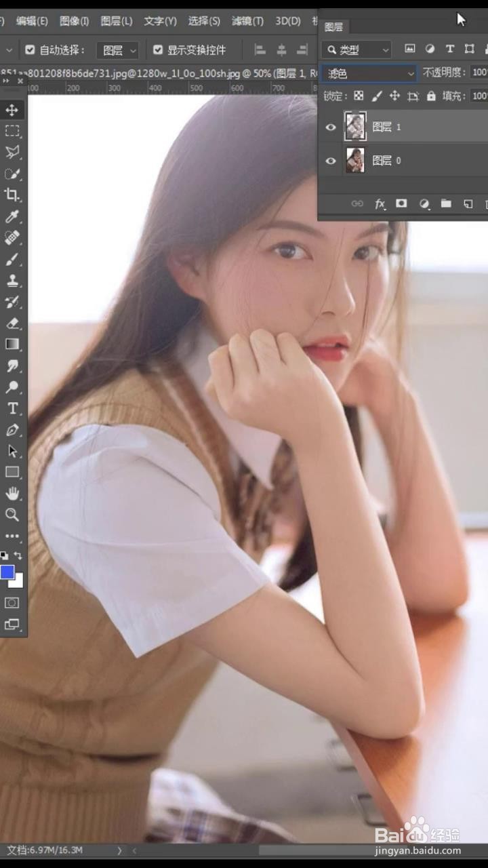488x868 pixels.
Task: Select the Zoom tool
Action: tap(12, 515)
